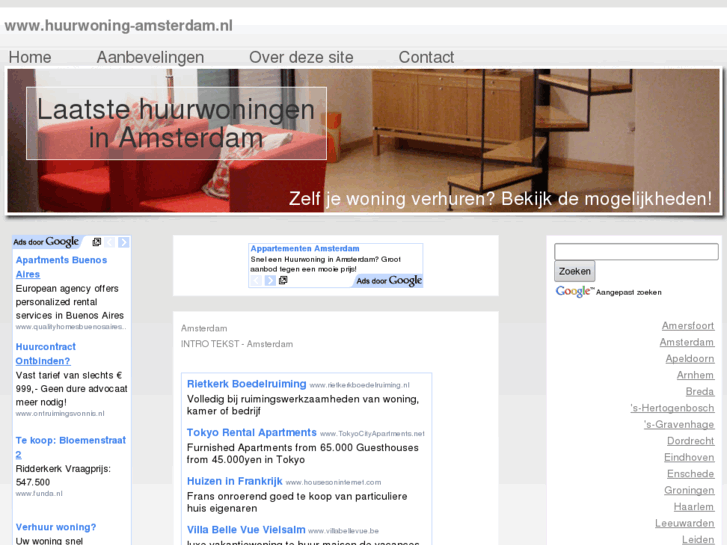Open www.qualityhomesbuenosaires ad URL

[x=70, y=327]
